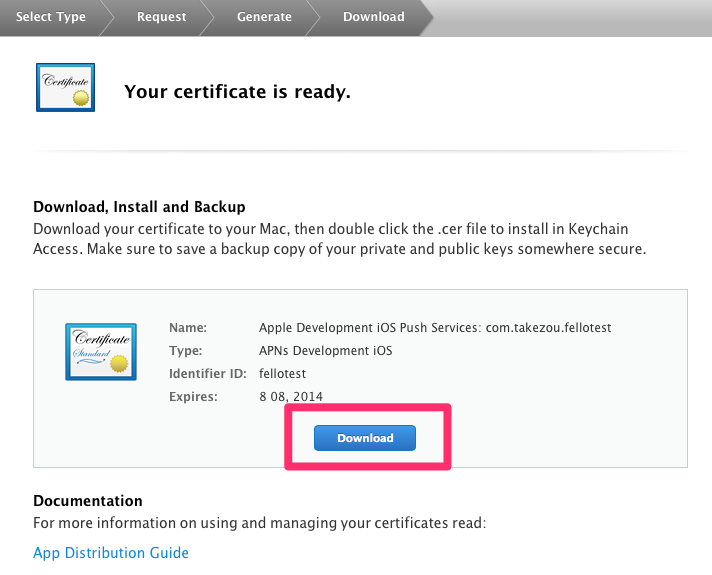Click the certificate icon beside the ready heading
Viewport: 712px width, 575px height.
coord(65,87)
